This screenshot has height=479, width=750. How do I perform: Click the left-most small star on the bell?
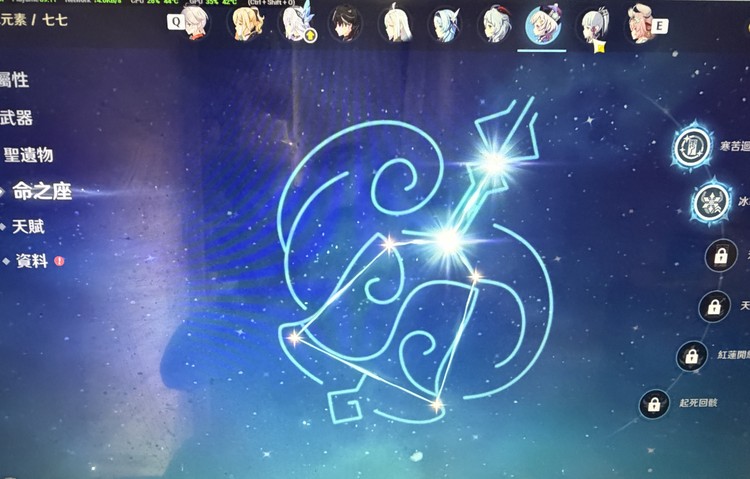[x=294, y=337]
